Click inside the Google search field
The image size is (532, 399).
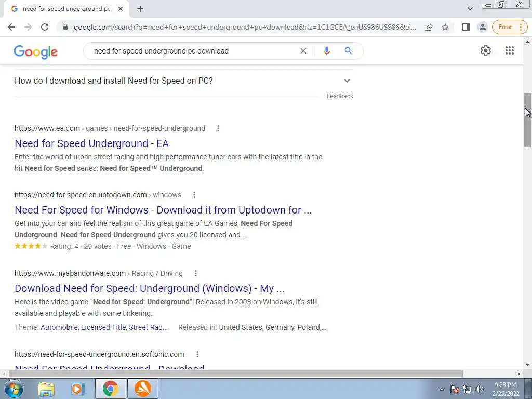(x=193, y=51)
